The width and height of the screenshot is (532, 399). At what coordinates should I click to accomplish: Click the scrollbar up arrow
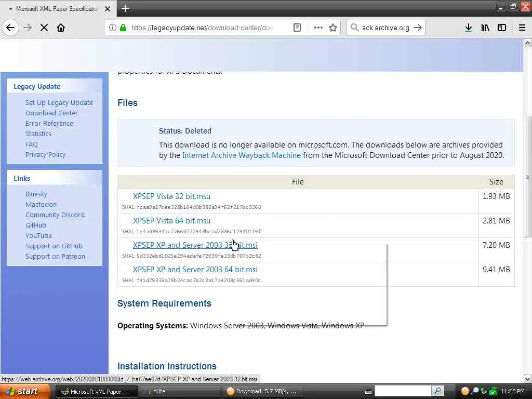click(x=527, y=43)
